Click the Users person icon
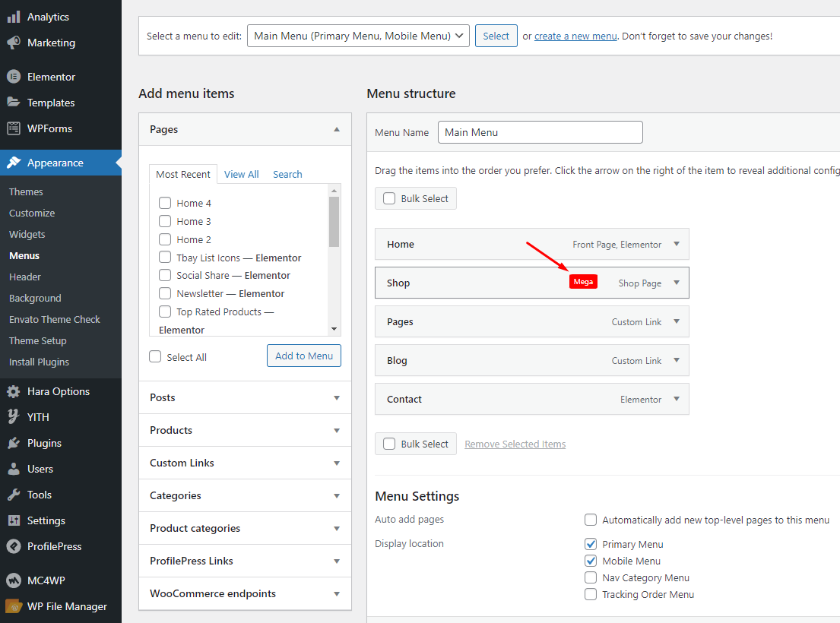840x623 pixels. [14, 469]
